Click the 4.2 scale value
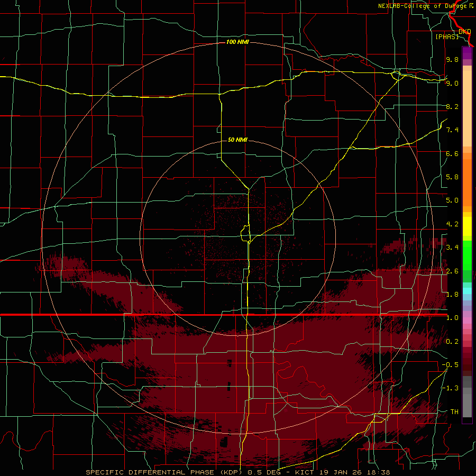The width and height of the screenshot is (476, 476). click(x=452, y=224)
